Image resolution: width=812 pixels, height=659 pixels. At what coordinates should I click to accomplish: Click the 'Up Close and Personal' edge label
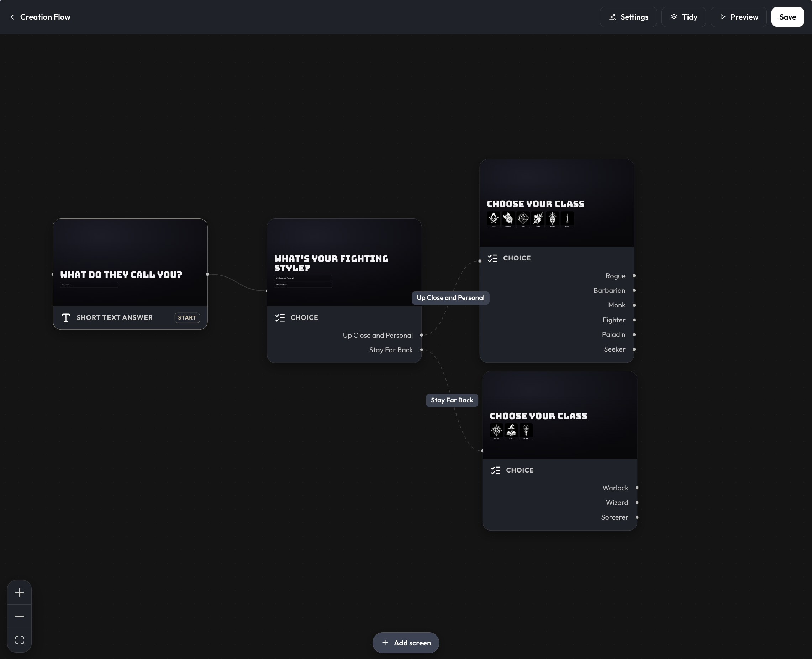pyautogui.click(x=450, y=298)
